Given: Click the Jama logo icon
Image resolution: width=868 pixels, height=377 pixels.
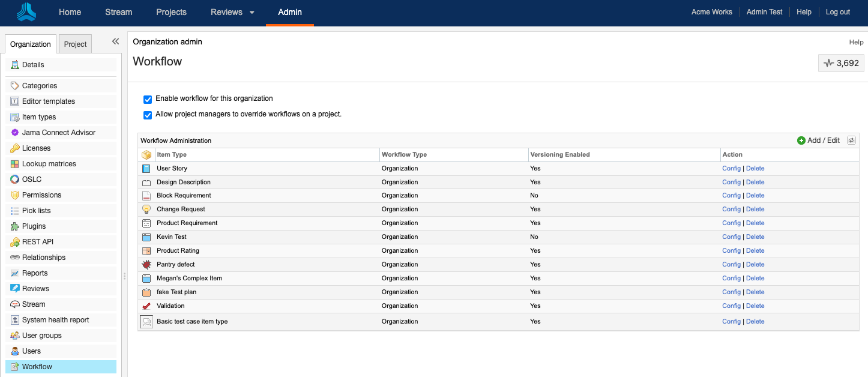Looking at the screenshot, I should [26, 12].
